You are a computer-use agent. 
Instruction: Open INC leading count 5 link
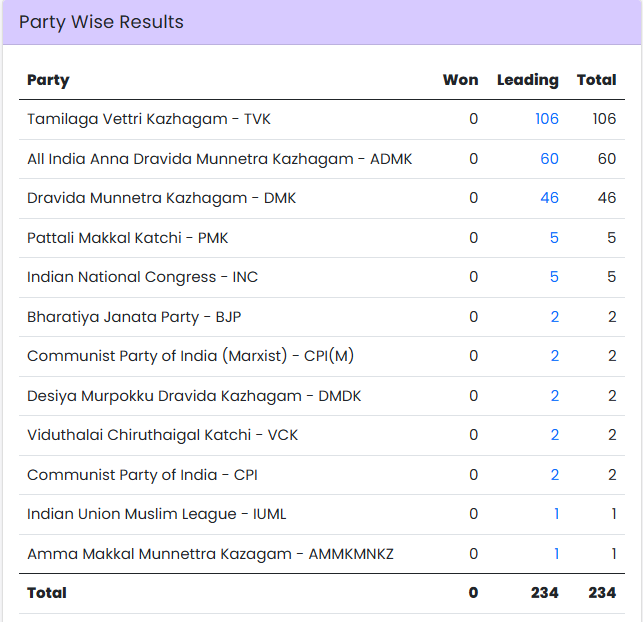[x=554, y=277]
